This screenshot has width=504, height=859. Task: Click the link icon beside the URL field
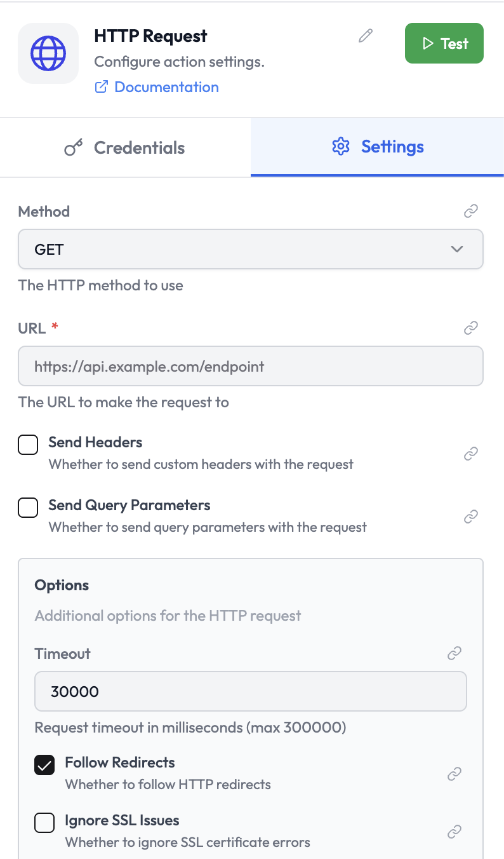[x=470, y=328]
